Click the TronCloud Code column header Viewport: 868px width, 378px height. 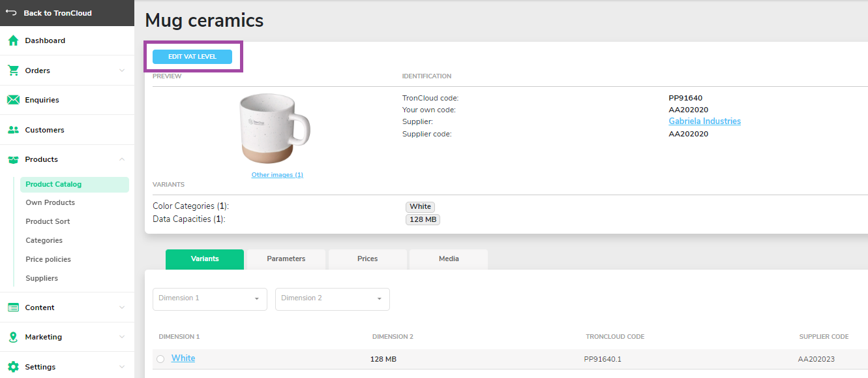[615, 337]
